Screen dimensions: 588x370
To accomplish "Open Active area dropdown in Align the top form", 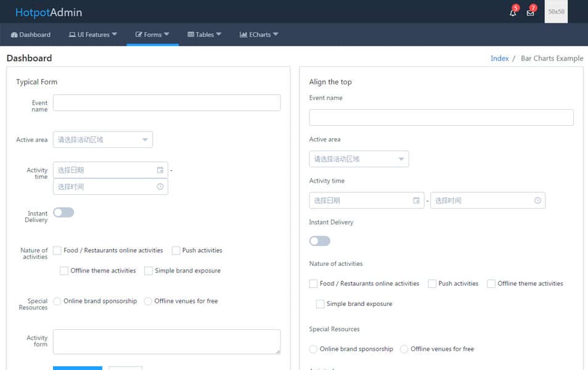I will (359, 159).
